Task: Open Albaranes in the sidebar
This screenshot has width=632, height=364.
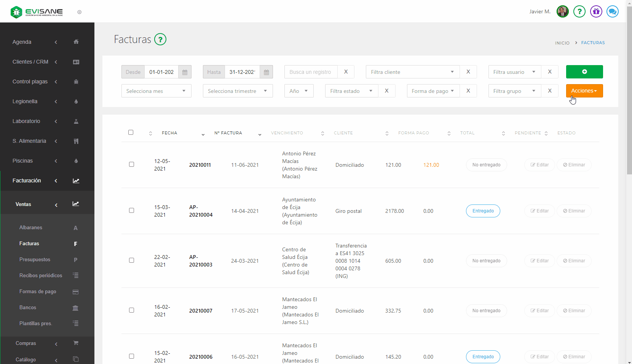Action: pos(31,228)
